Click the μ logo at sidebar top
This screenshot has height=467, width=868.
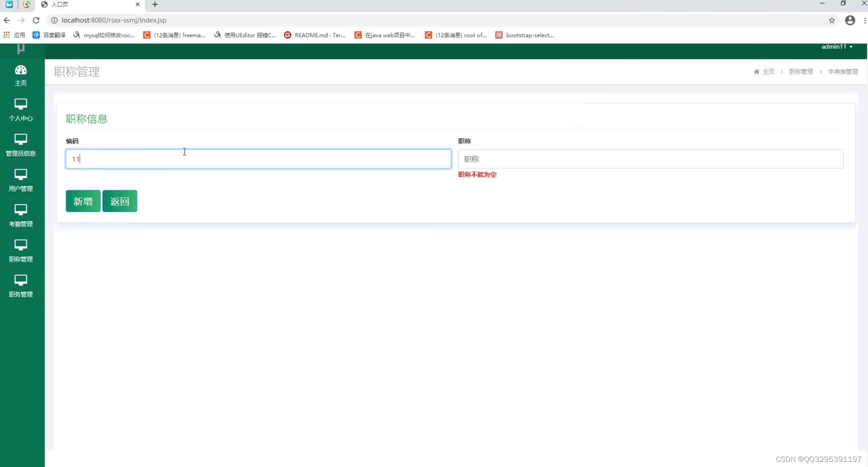point(21,49)
